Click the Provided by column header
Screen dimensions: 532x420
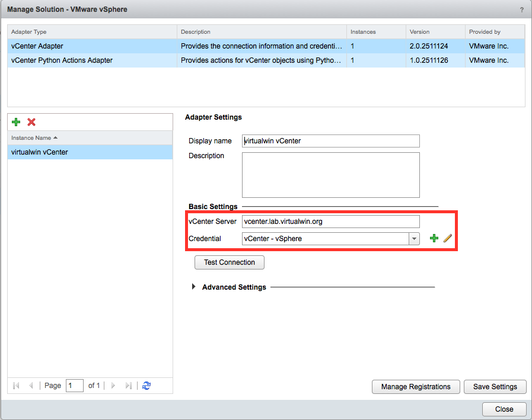pyautogui.click(x=495, y=32)
